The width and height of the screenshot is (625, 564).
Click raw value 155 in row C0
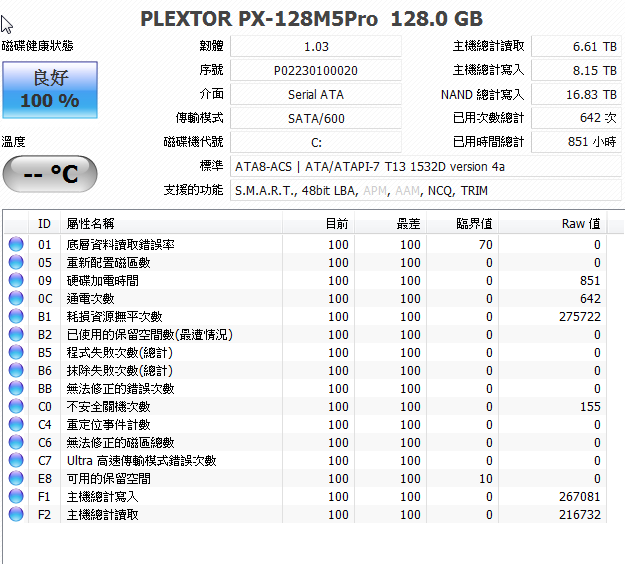[590, 406]
